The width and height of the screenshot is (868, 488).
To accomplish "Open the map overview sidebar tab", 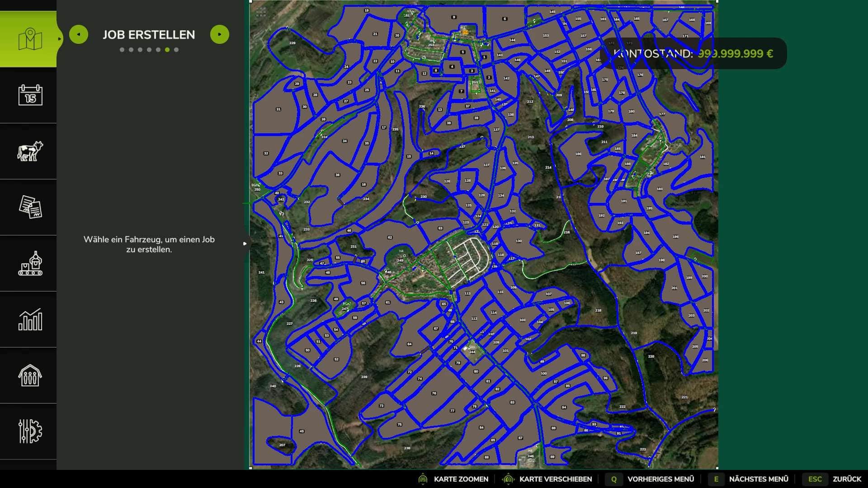I will coord(30,39).
